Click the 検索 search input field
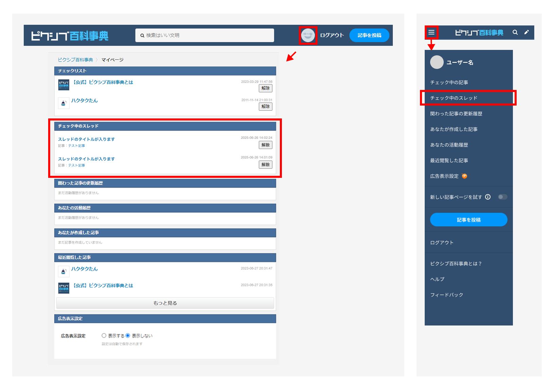Screen dimensions: 557x392 coord(205,35)
